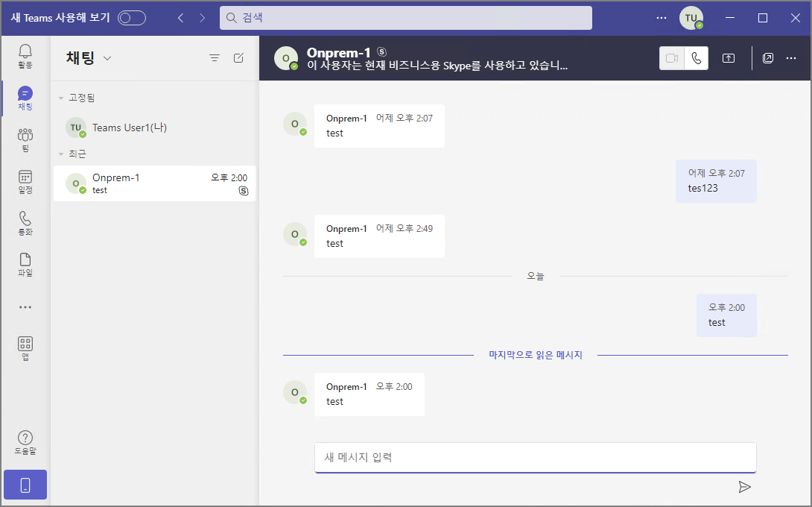Image resolution: width=812 pixels, height=507 pixels.
Task: Click Skype badge next to header Onprem-1 name
Action: point(381,52)
